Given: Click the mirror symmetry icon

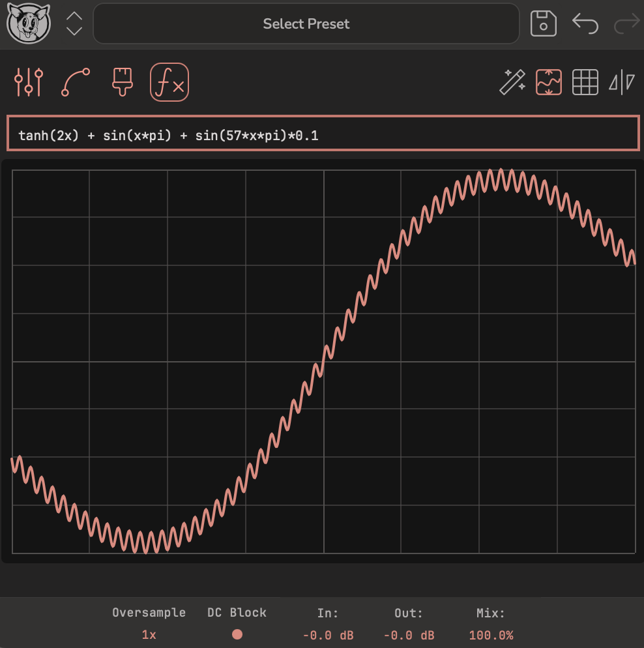Looking at the screenshot, I should point(621,81).
